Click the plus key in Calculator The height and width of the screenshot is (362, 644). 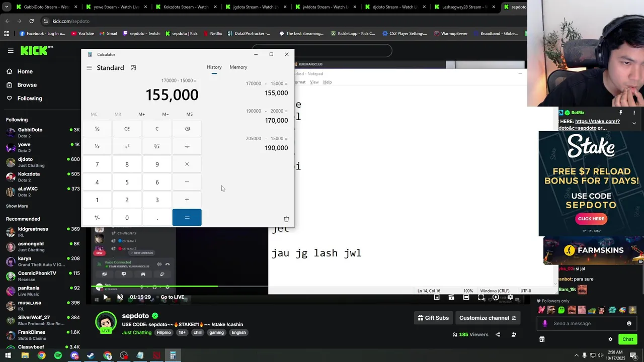coord(187,200)
